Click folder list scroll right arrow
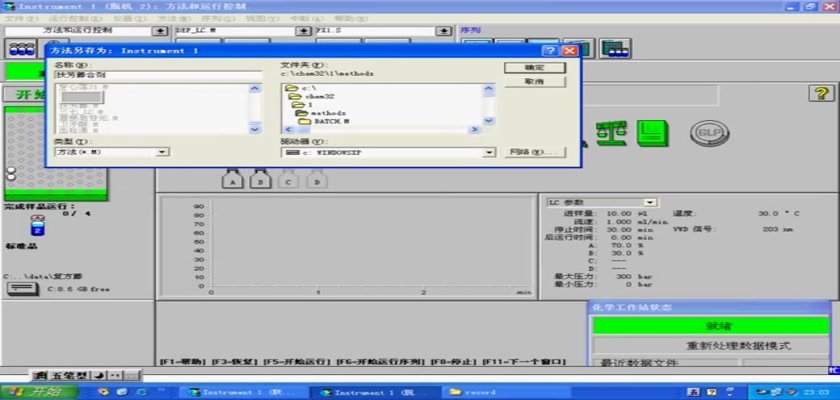840x400 pixels. click(x=474, y=130)
